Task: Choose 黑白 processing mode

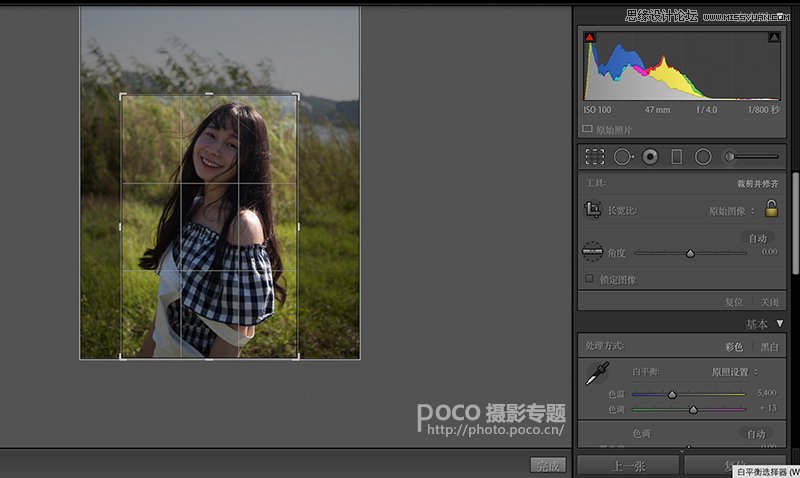Action: (x=769, y=347)
